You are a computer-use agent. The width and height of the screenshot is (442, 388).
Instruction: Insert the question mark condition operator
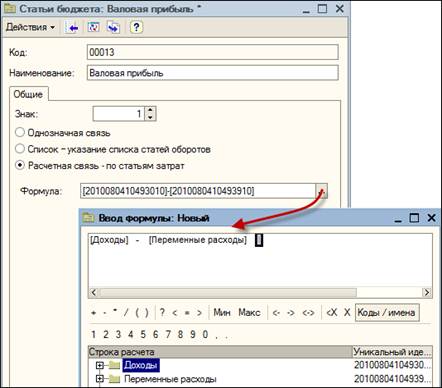pyautogui.click(x=162, y=313)
